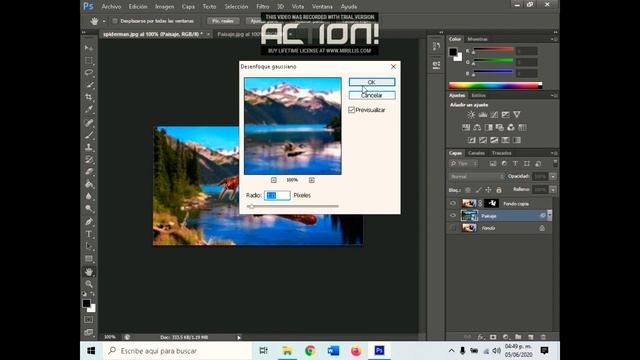Add a Curves adjustment
The width and height of the screenshot is (640, 360).
tap(494, 115)
